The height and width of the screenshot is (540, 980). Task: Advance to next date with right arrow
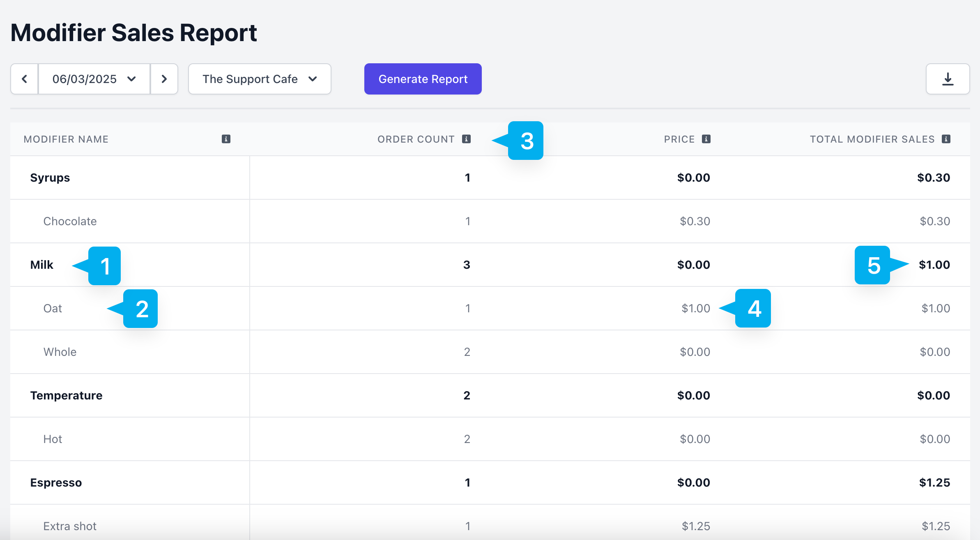tap(164, 79)
